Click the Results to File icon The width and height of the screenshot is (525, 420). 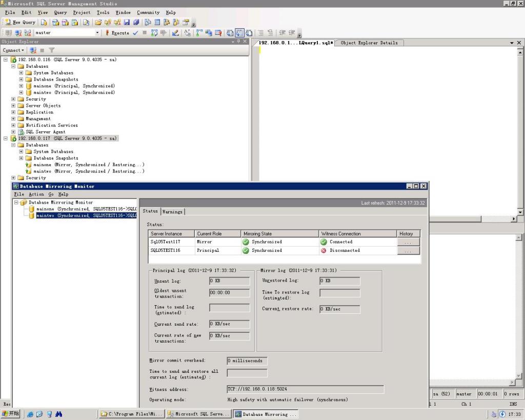tap(249, 33)
